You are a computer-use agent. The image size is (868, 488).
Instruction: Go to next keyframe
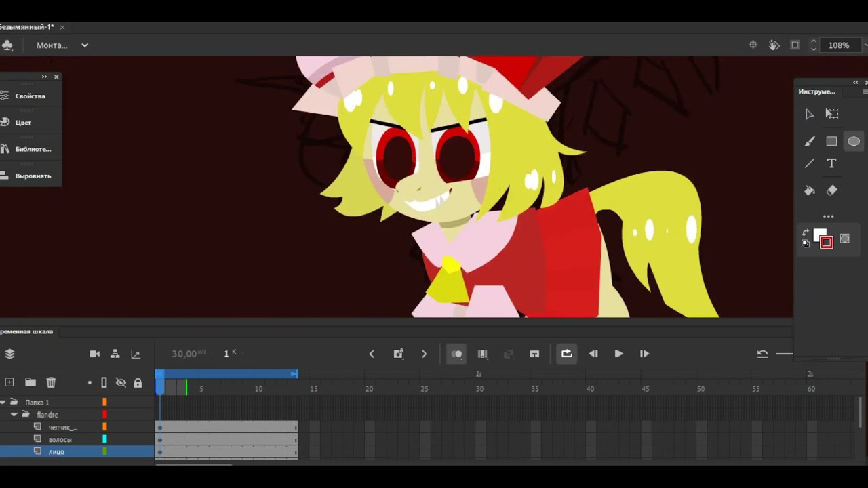(424, 354)
